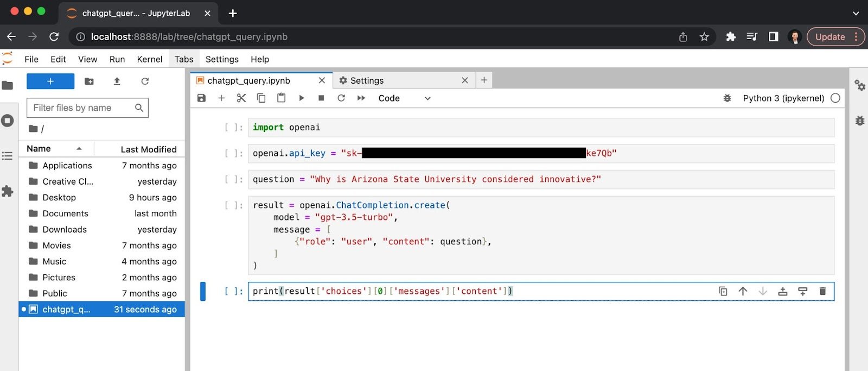Click the kernel status circle indicator

pyautogui.click(x=835, y=98)
